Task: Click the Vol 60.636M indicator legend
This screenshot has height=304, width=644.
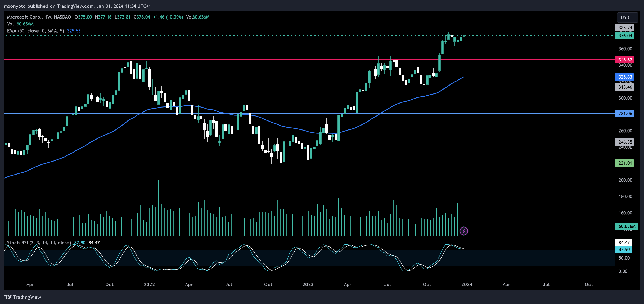Action: (x=20, y=24)
